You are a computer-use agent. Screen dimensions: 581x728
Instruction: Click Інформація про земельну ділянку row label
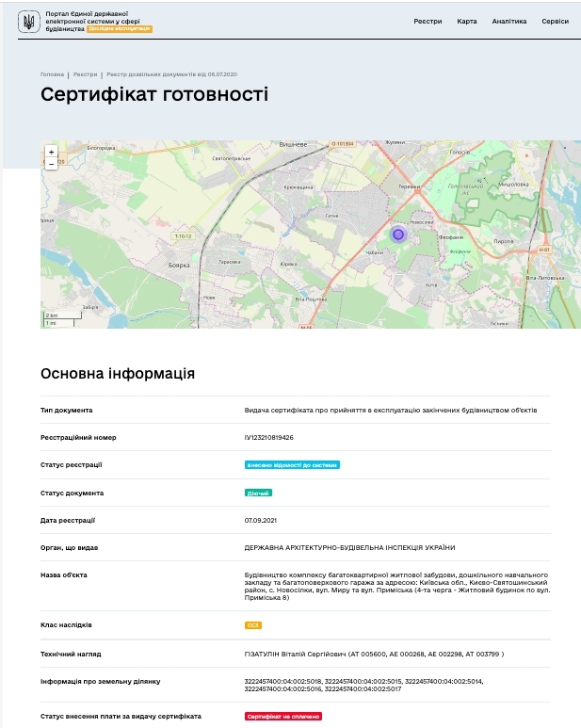[x=100, y=682]
